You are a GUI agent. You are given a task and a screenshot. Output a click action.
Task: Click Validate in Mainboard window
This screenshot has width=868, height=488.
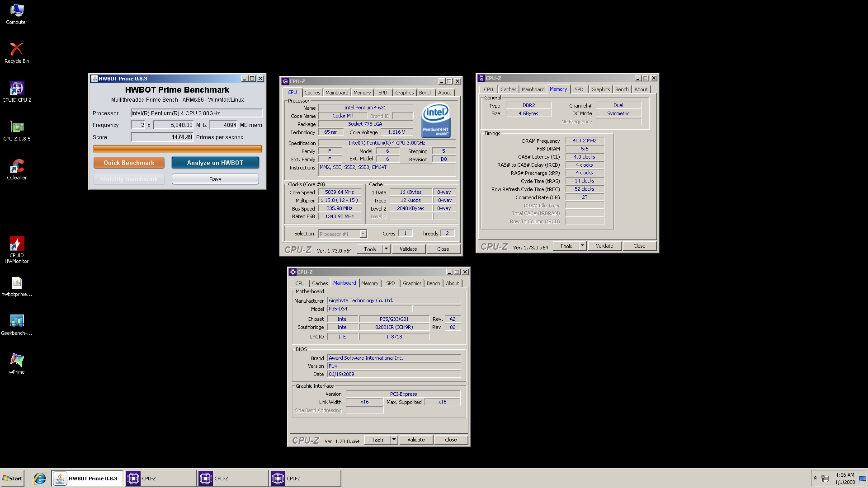[416, 440]
